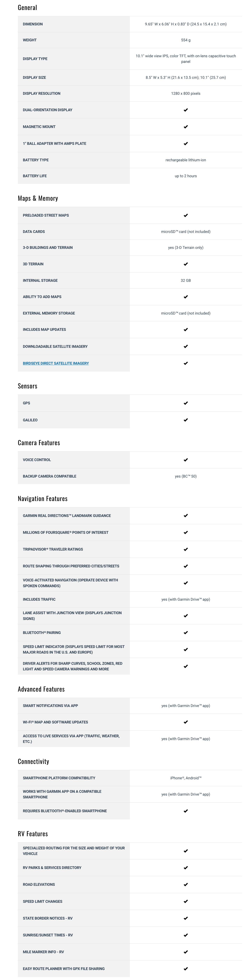Viewport: 251px width, 980px height.
Task: Click the iPhone, Android compatibility value
Action: click(x=186, y=778)
